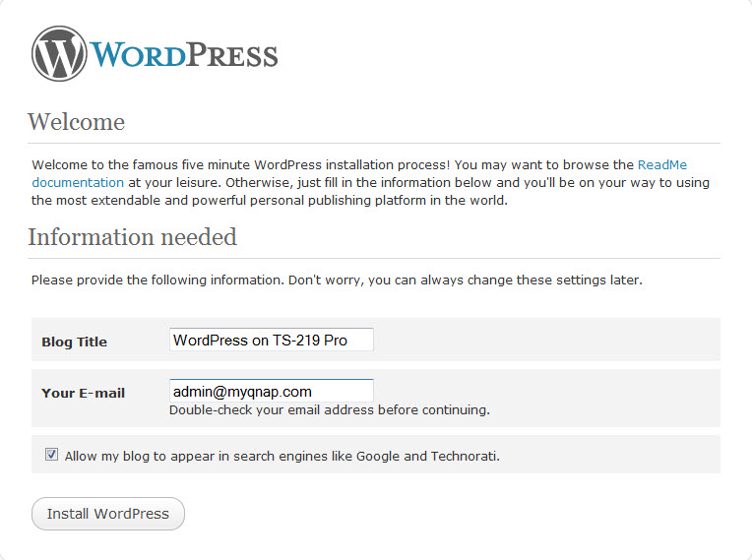Click the 'Double-check your email address' hint
The width and height of the screenshot is (752, 560).
(x=329, y=409)
